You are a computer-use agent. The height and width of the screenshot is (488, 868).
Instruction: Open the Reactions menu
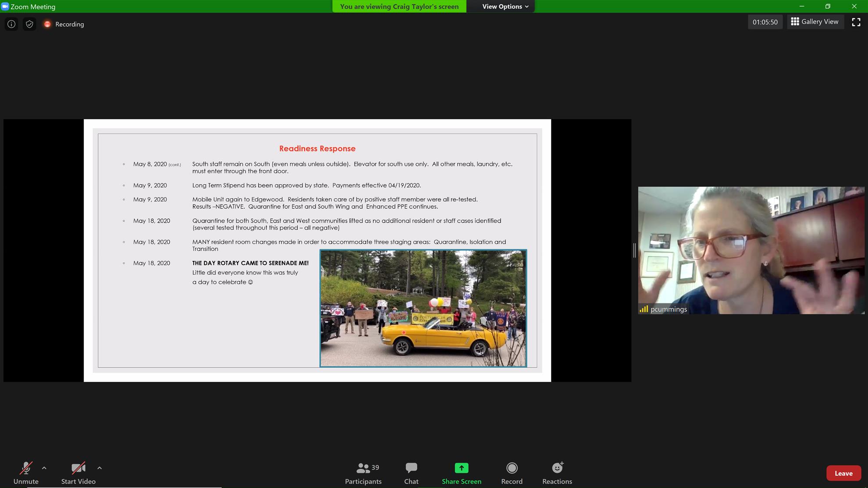pos(557,473)
